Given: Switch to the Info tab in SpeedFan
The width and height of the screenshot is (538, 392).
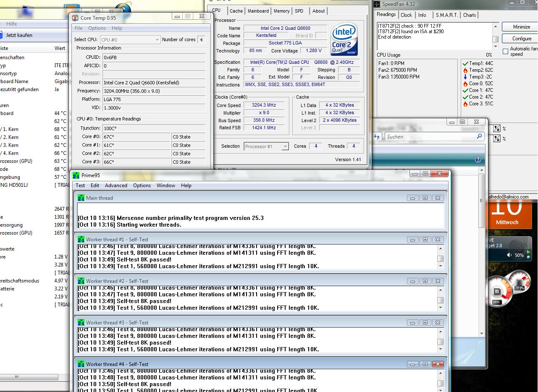Looking at the screenshot, I should (422, 15).
